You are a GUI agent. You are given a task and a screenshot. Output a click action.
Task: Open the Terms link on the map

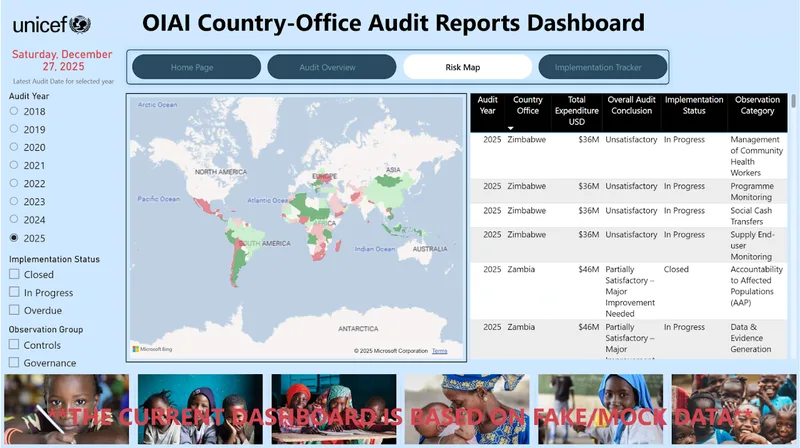(439, 351)
